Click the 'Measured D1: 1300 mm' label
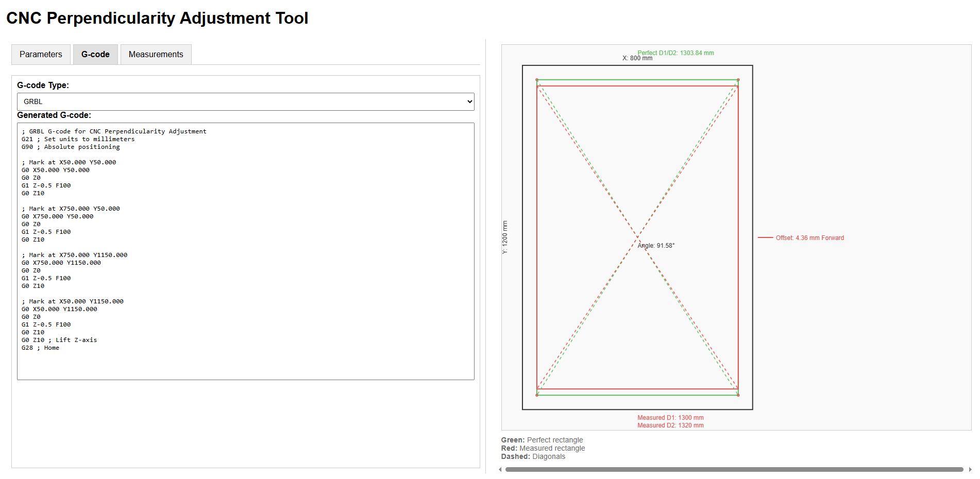The image size is (980, 479). [x=670, y=418]
